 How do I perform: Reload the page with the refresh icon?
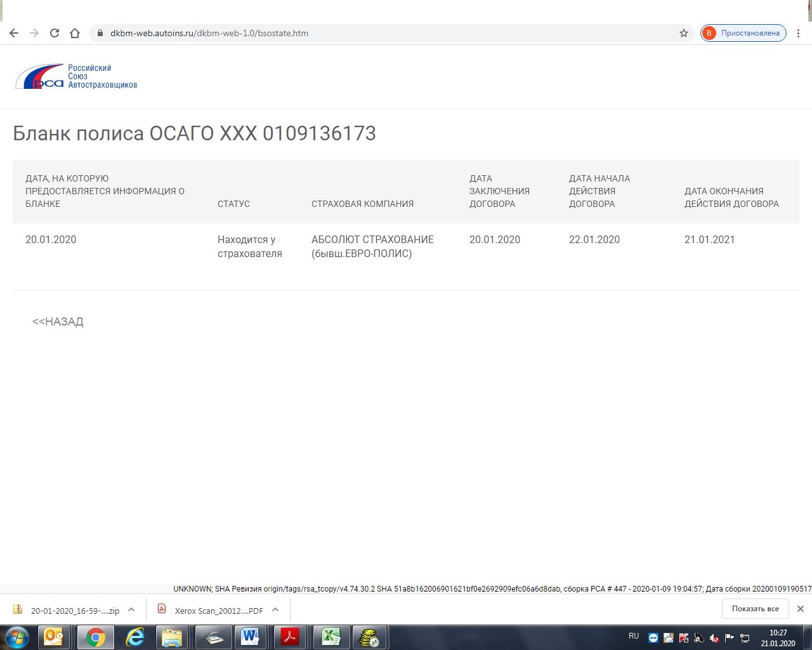[x=55, y=33]
